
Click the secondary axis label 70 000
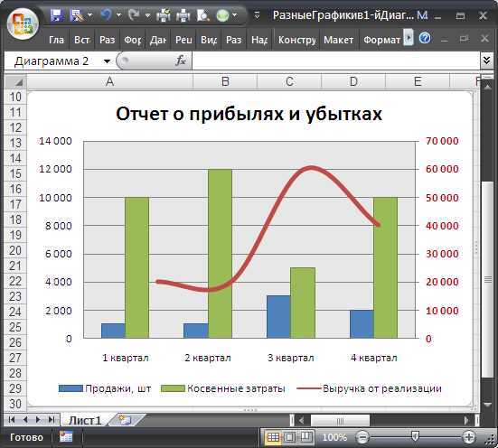(442, 141)
